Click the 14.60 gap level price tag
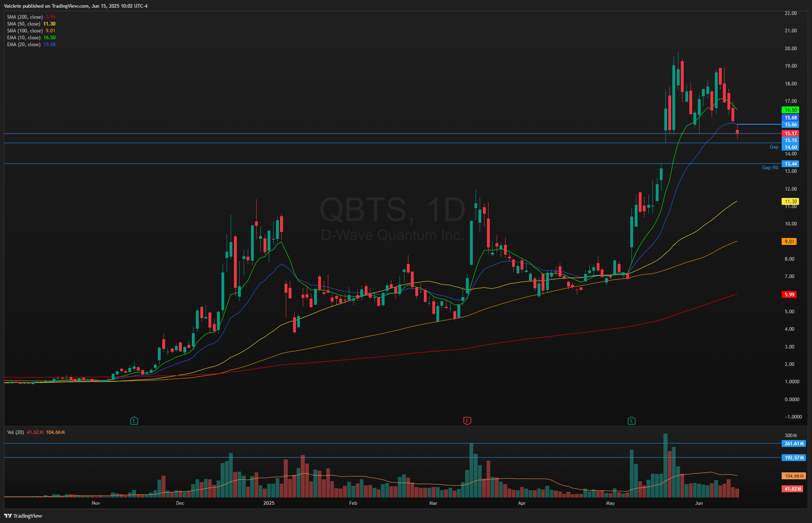This screenshot has height=523, width=812. coord(790,147)
